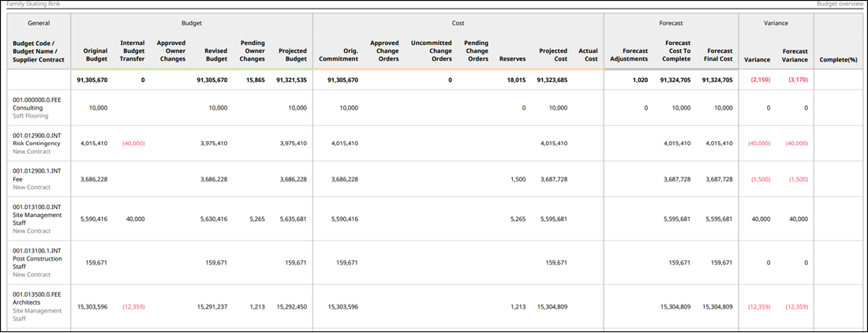
Task: Click the Cost group header
Action: point(458,24)
